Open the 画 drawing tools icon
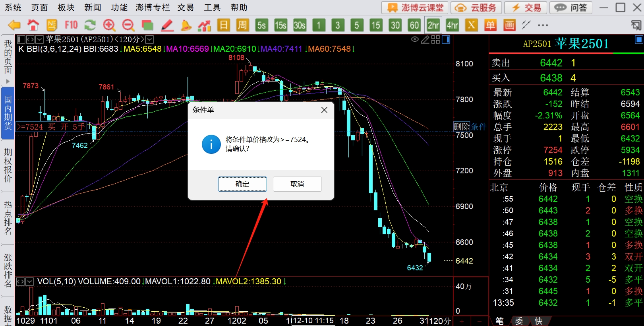Screen dimensions: 644x326 [509, 25]
